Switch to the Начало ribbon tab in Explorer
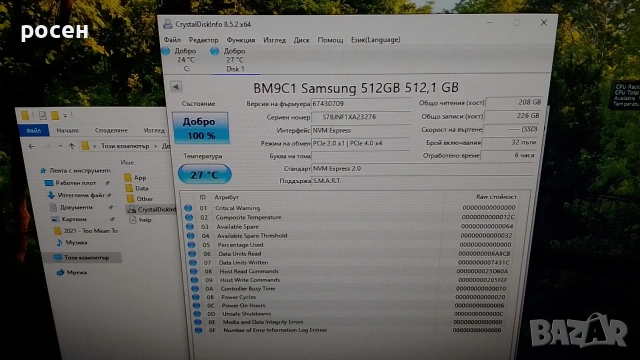 click(68, 130)
